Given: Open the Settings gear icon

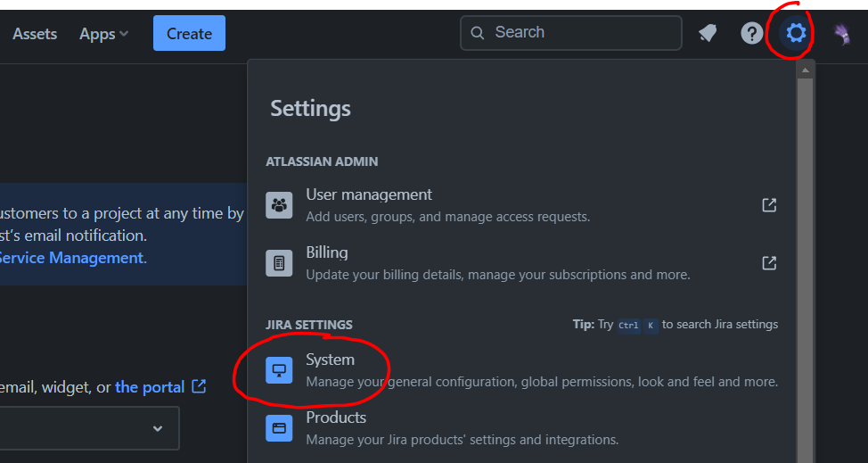Looking at the screenshot, I should click(x=796, y=33).
